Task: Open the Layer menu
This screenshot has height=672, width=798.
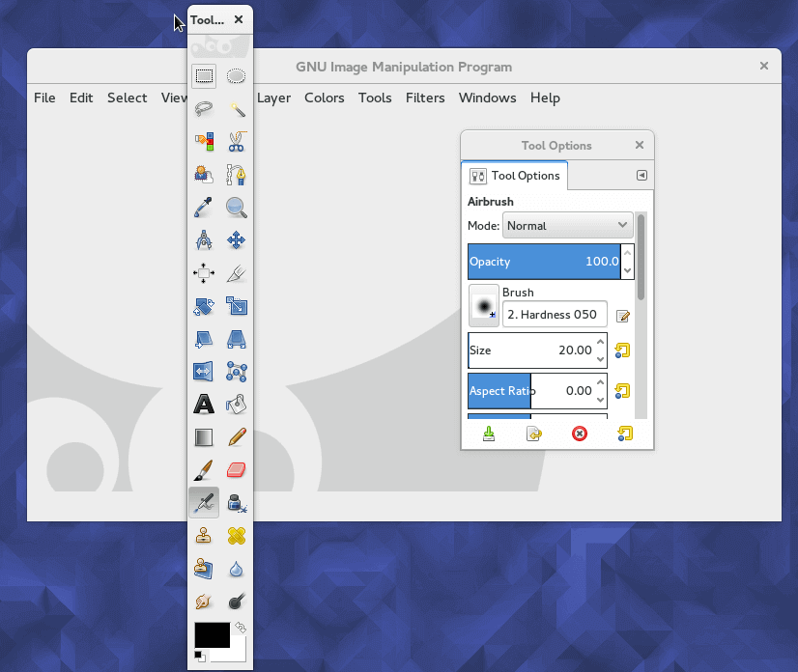Action: pyautogui.click(x=273, y=98)
